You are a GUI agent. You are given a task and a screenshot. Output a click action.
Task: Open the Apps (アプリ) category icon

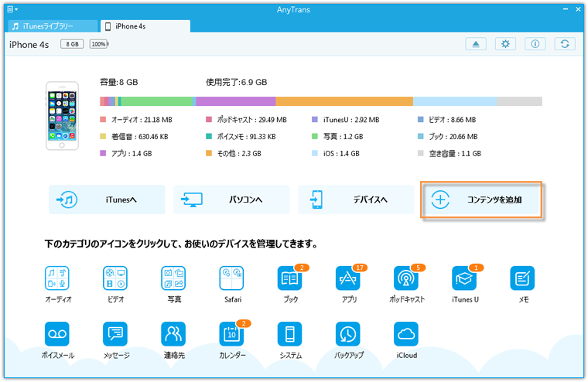pos(347,278)
